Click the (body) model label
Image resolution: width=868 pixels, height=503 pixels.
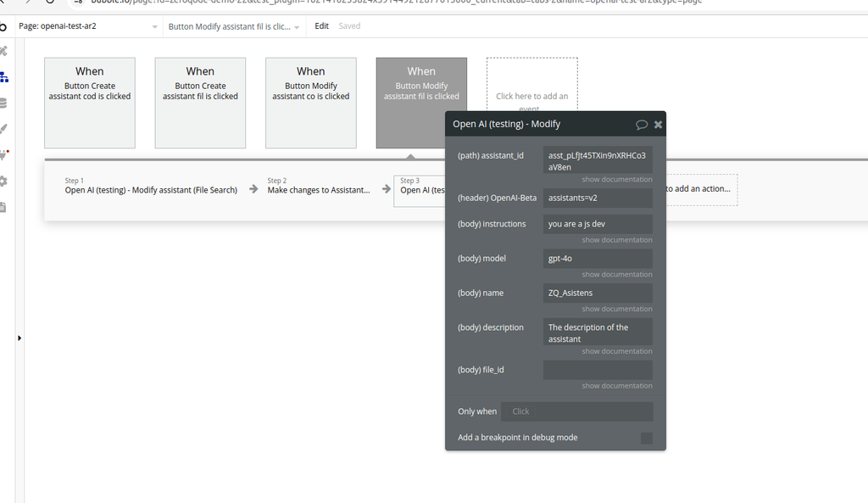tap(481, 258)
